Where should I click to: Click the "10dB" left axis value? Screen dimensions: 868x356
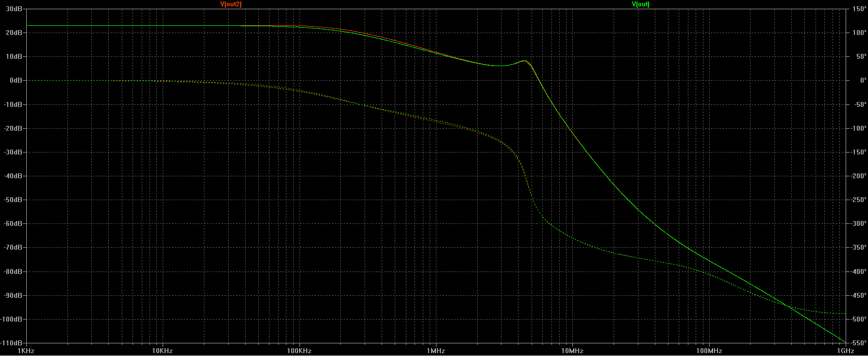tap(14, 56)
